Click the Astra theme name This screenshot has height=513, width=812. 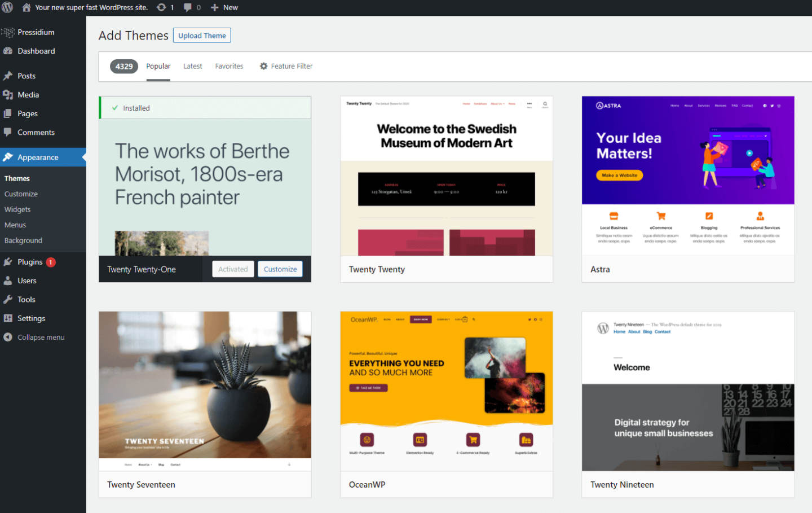tap(600, 269)
